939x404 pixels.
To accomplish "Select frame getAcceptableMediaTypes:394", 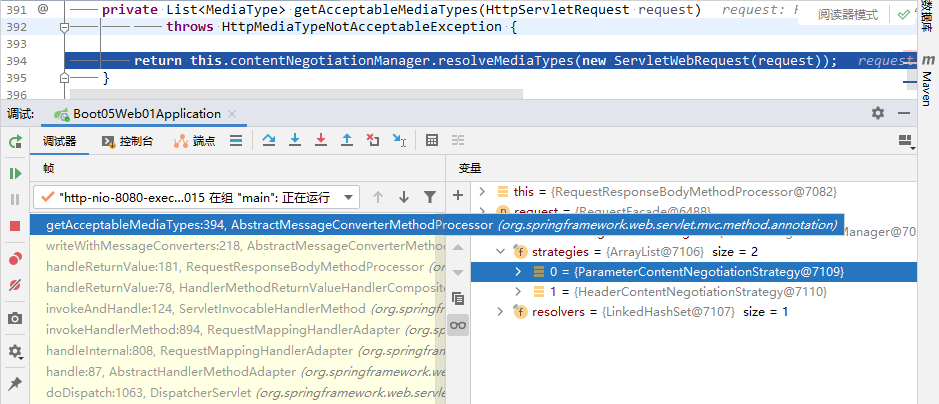I will [x=437, y=225].
